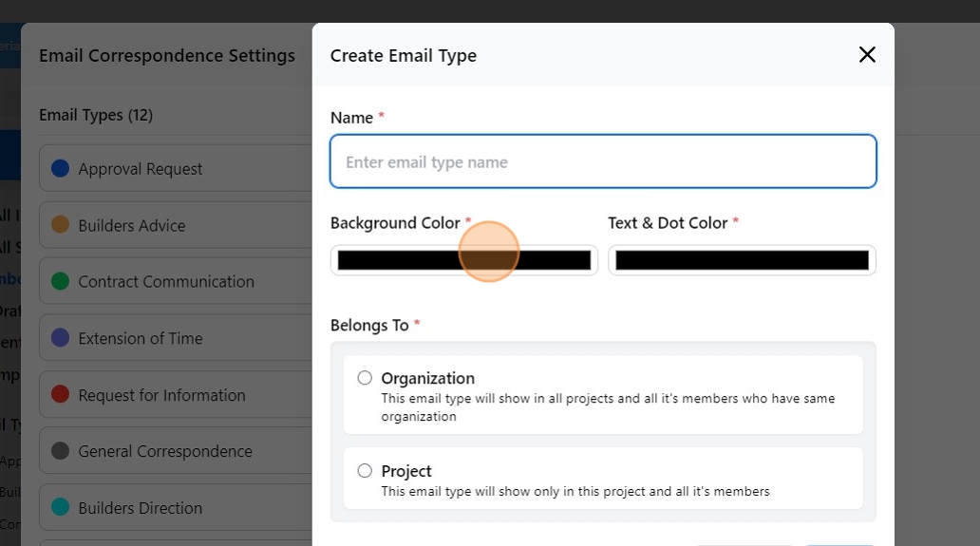Viewport: 980px width, 546px height.
Task: Click the Builders Advice orange dot
Action: 60,225
